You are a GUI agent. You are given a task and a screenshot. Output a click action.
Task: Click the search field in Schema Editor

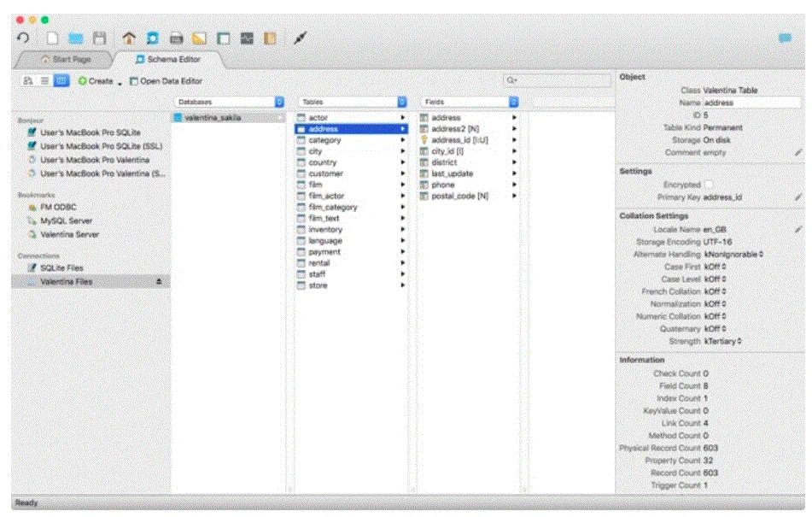(x=558, y=80)
